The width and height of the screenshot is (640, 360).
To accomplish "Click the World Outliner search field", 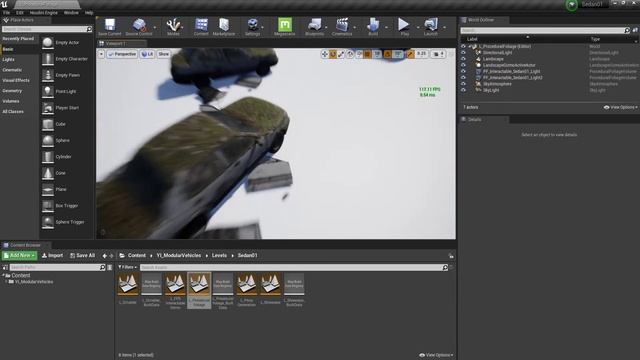I will [545, 30].
